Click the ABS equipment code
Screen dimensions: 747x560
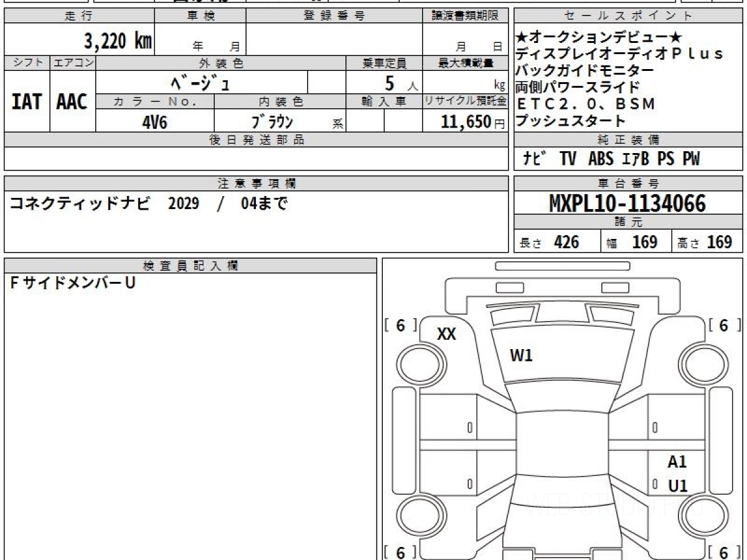click(599, 159)
